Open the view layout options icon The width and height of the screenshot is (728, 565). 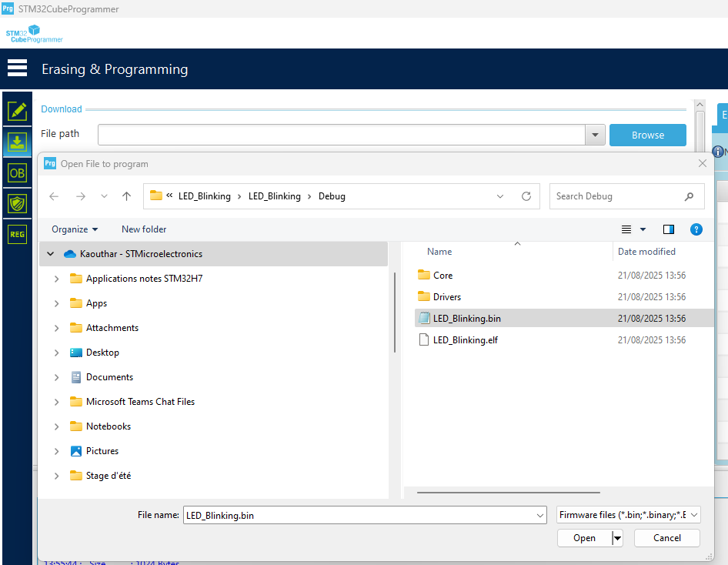tap(626, 229)
